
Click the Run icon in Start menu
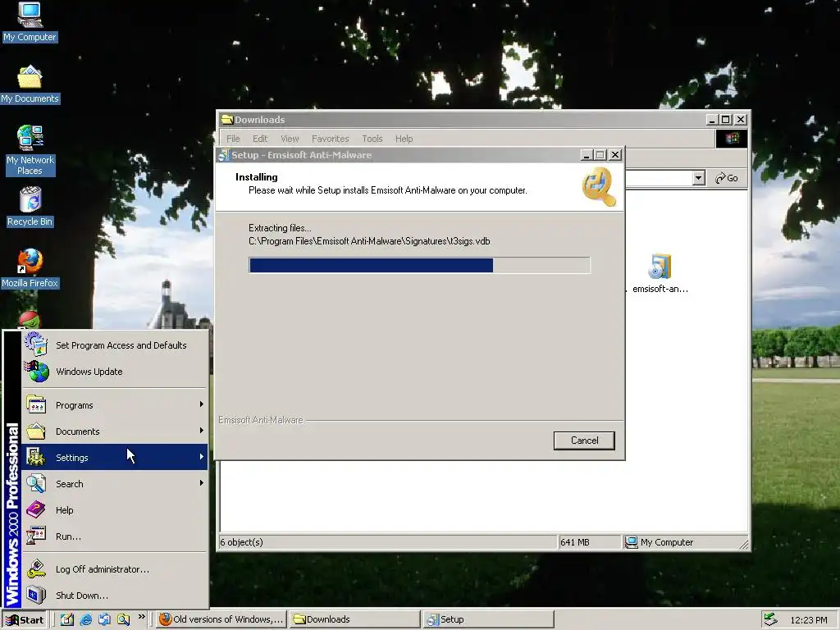pyautogui.click(x=36, y=536)
